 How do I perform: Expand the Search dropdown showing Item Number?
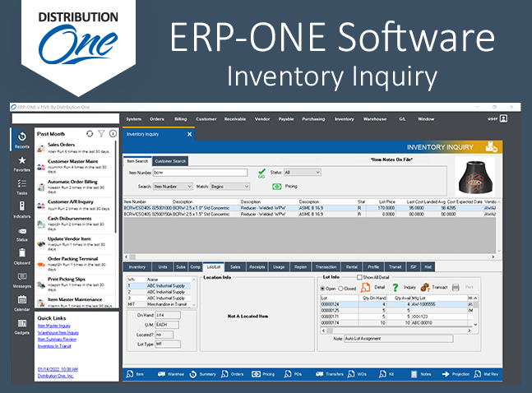click(173, 187)
